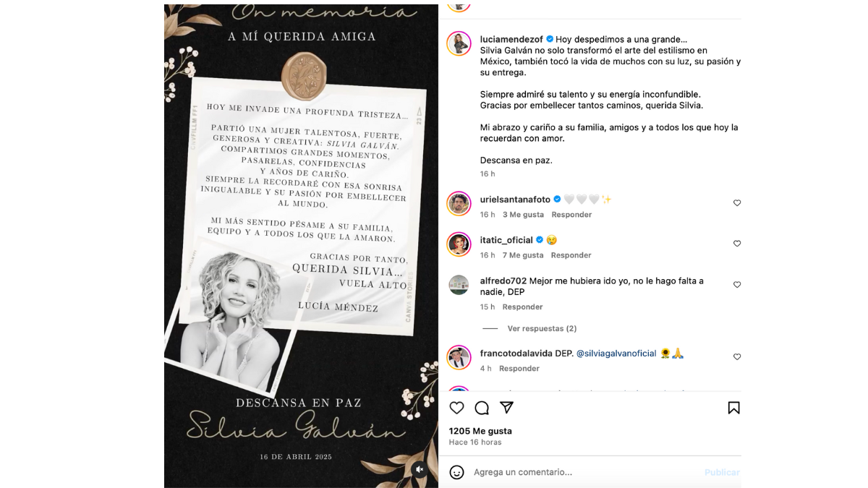The width and height of the screenshot is (868, 488).
Task: Like itatic_oficial's comment
Action: 737,244
